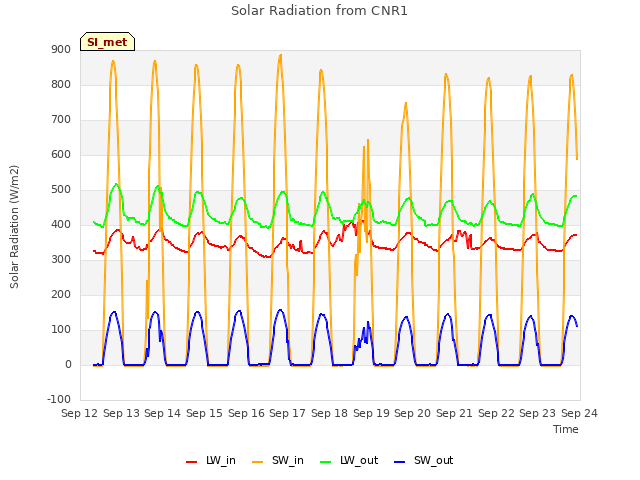Click the Sep 16 x-axis tick label

click(246, 413)
